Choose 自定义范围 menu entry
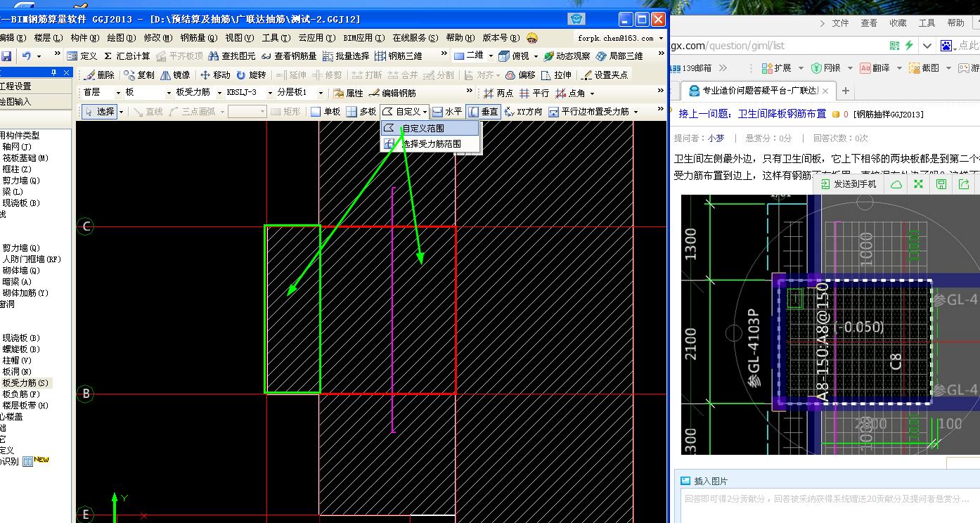Image resolution: width=980 pixels, height=523 pixels. tap(430, 128)
